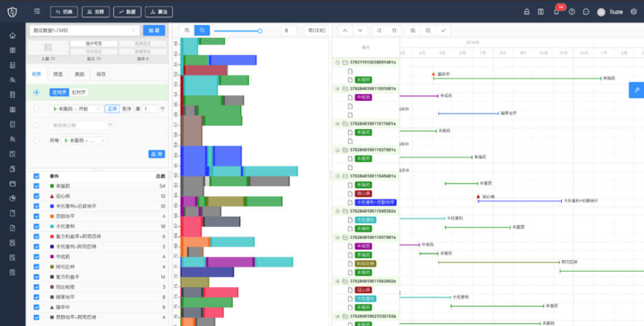Screen dimensions: 644x326
Task: Open the notification bell with red badge
Action: [557, 11]
